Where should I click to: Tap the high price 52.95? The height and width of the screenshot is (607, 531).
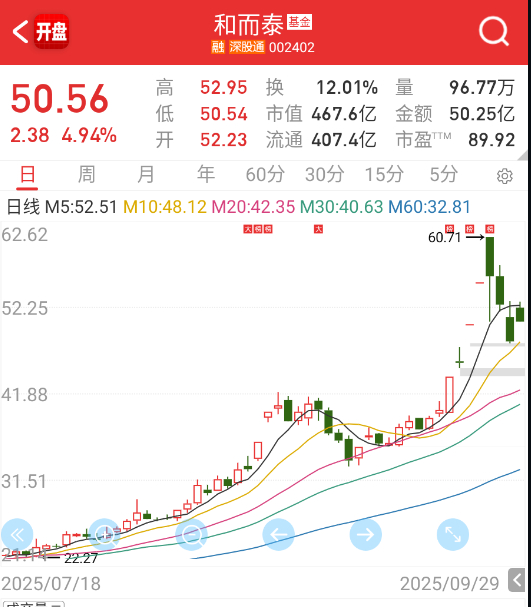coord(223,87)
